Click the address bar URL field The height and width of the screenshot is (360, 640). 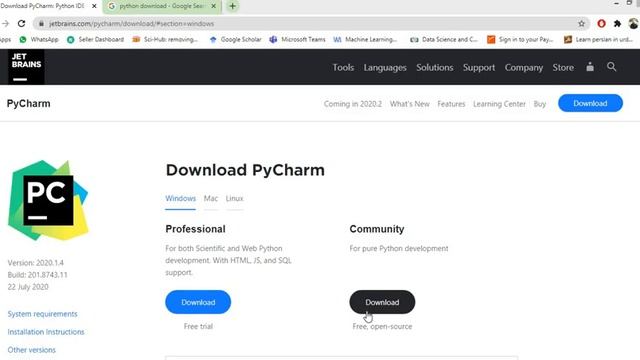tap(310, 24)
